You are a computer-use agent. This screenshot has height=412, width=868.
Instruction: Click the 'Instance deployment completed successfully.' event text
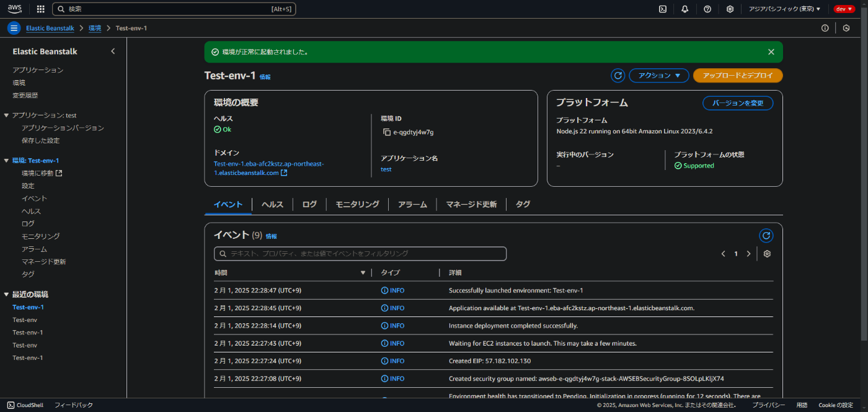point(513,326)
